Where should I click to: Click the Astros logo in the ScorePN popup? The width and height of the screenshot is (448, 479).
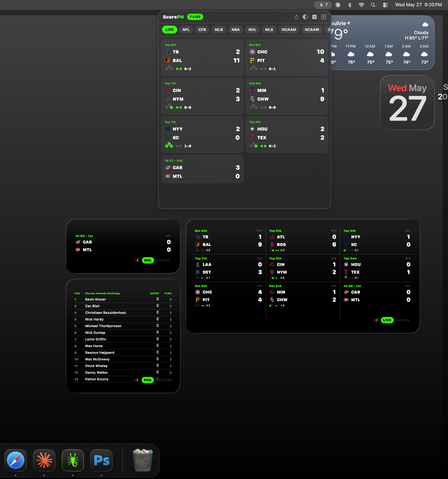coord(252,129)
